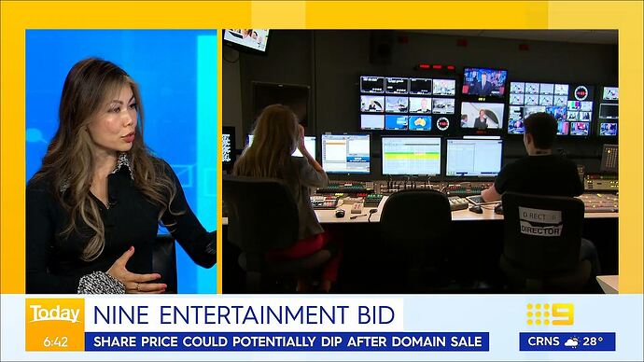This screenshot has width=644, height=362.
Task: Click the ceiling-mounted TV at top left
Action: click(x=246, y=40)
